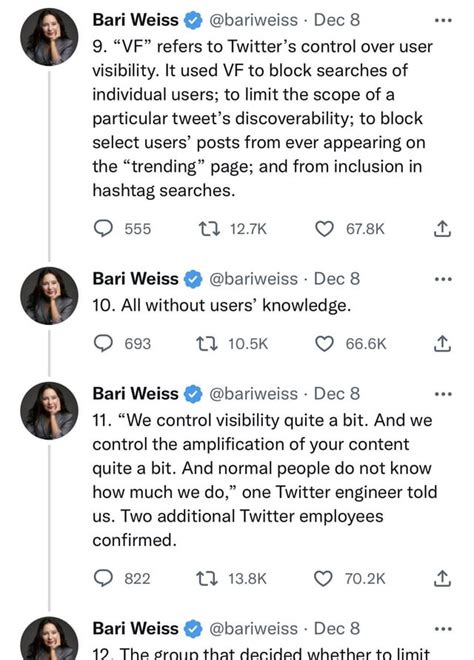Share tweet 9 via share icon
Image resolution: width=474 pixels, height=660 pixels.
[x=442, y=229]
